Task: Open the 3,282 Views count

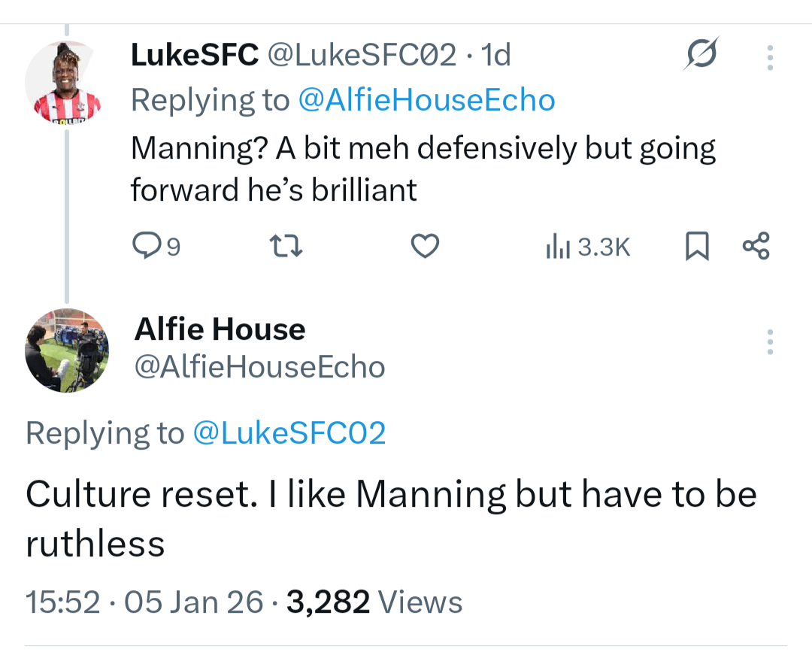Action: (374, 602)
